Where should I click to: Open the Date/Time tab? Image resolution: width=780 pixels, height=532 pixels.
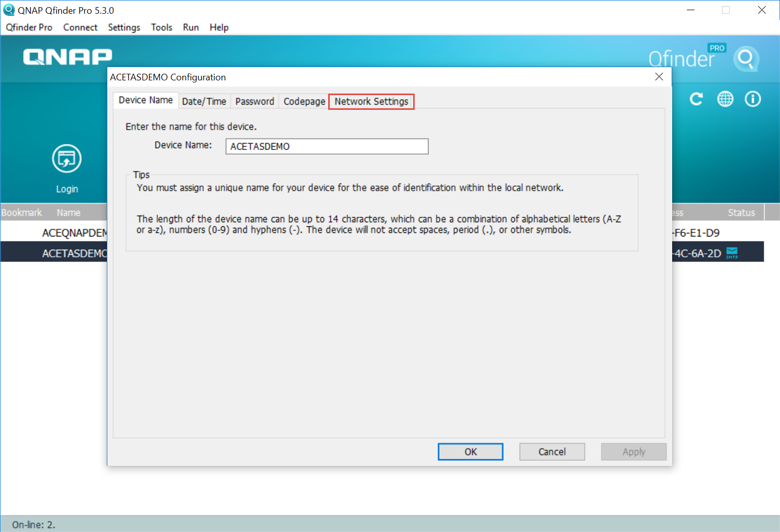(x=204, y=102)
